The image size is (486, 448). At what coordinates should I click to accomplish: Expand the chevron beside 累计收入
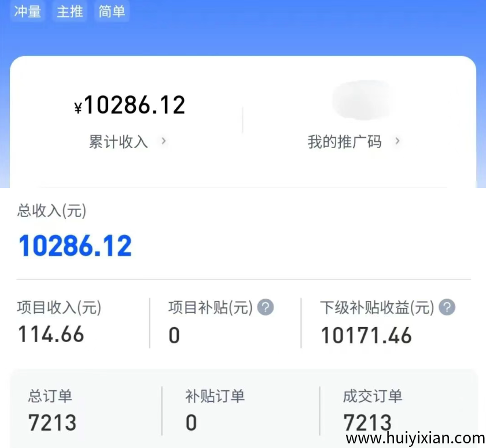164,141
